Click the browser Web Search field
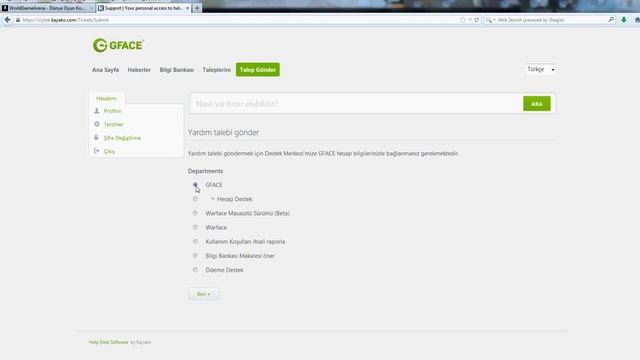The image size is (640, 360). click(549, 20)
